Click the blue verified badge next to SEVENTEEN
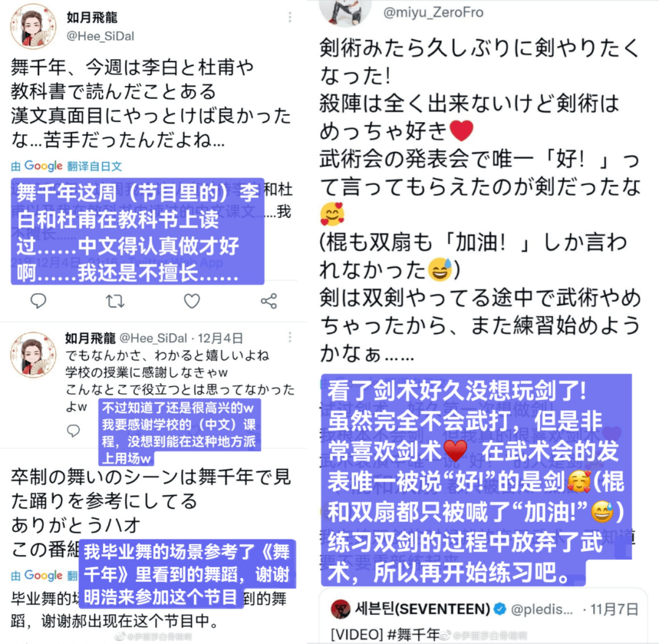The height and width of the screenshot is (644, 659). pyautogui.click(x=500, y=609)
